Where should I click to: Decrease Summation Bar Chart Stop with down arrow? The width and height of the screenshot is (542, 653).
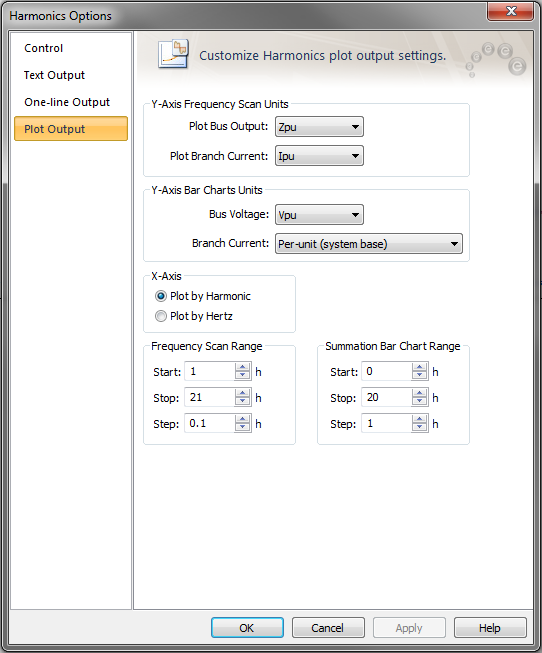[420, 401]
